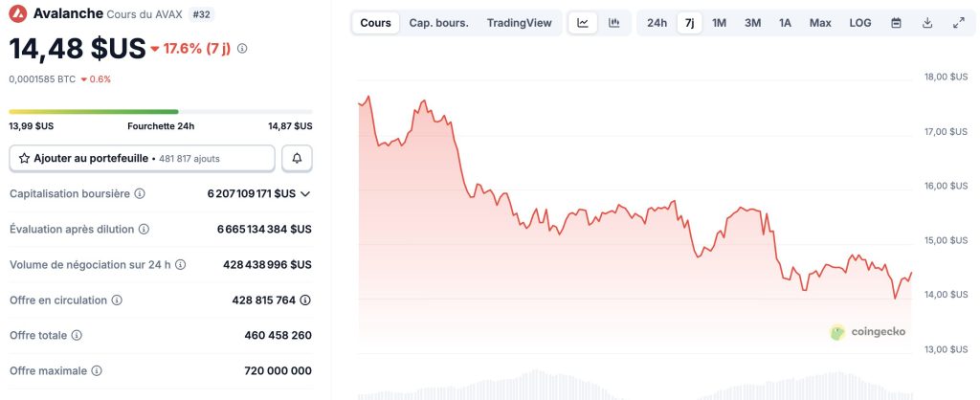Select the 1M time range

[x=719, y=23]
